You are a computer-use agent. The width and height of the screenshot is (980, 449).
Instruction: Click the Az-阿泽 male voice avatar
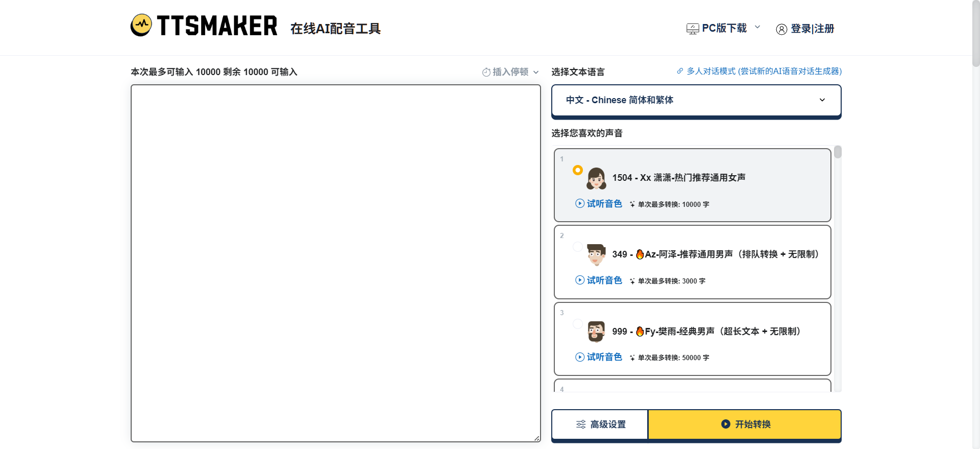click(x=596, y=254)
